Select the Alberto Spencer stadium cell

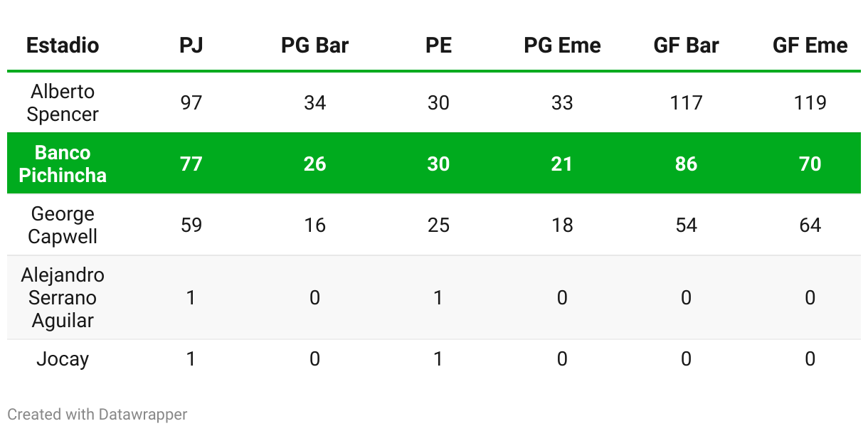[x=63, y=102]
